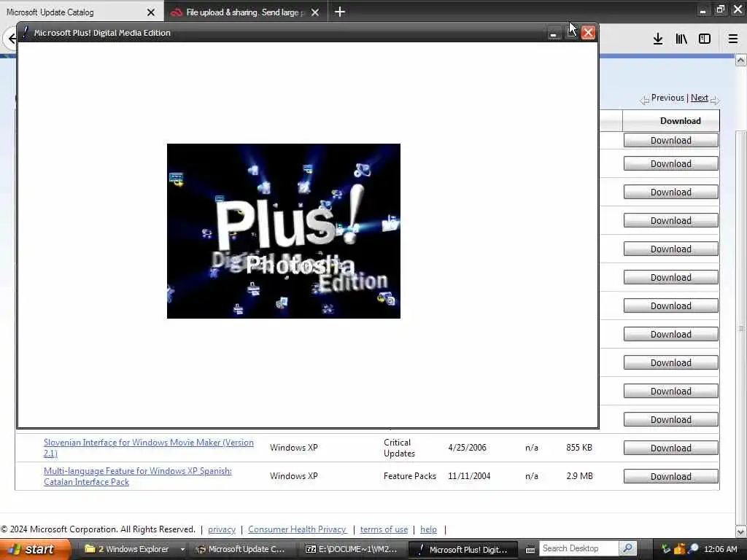Toggle the Firefox sidebar icon

tap(705, 39)
